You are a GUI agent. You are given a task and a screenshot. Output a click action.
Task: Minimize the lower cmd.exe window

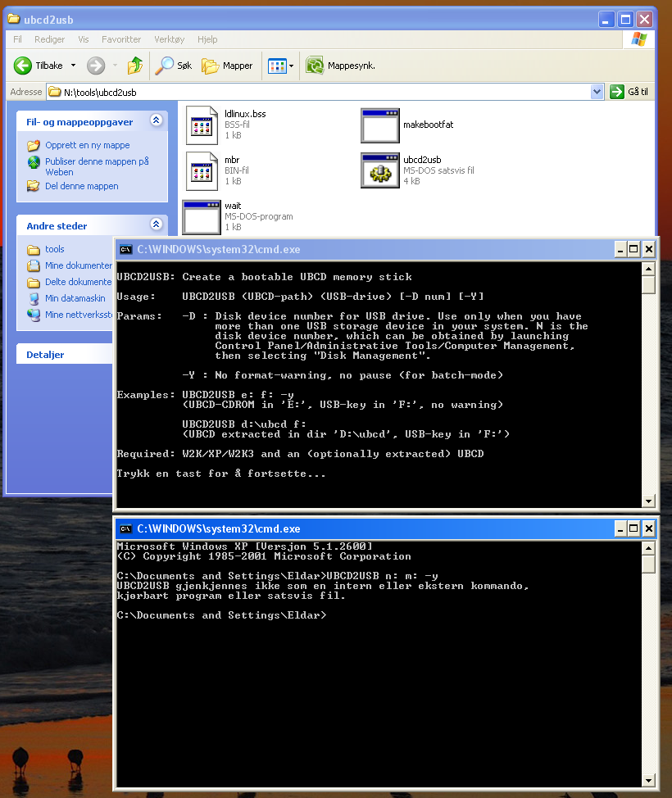click(620, 528)
